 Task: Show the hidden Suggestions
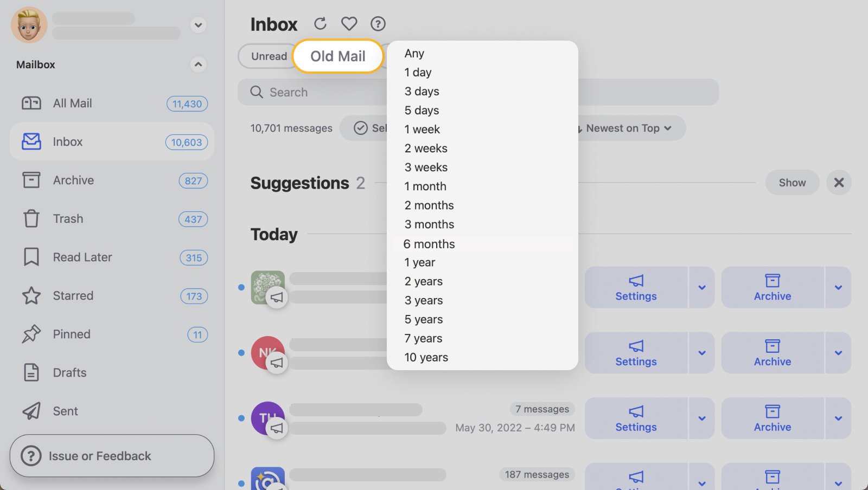click(x=792, y=183)
